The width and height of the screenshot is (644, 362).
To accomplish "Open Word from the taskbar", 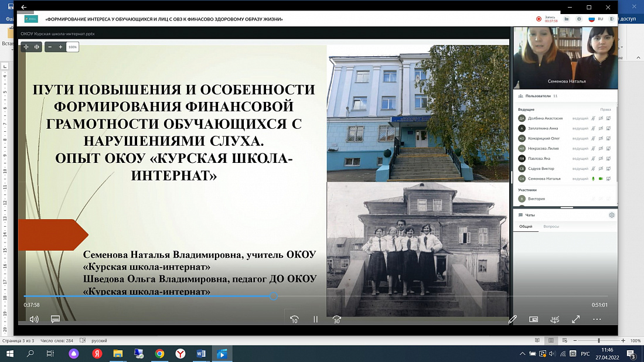I will pos(201,353).
